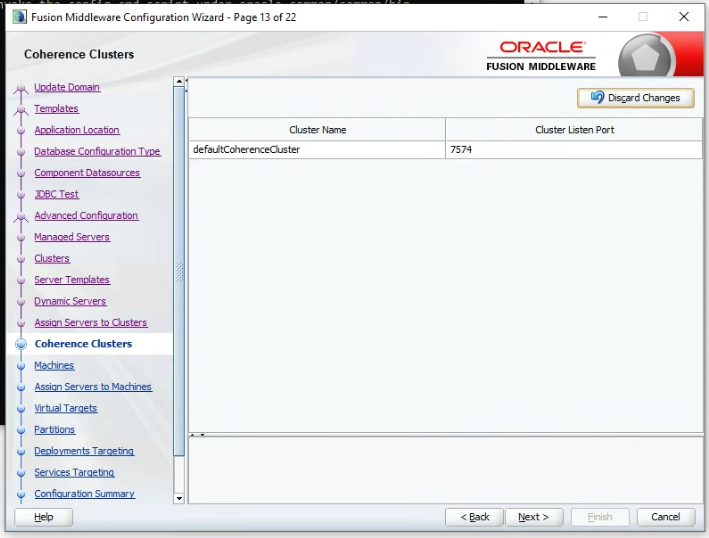
Task: Open the Partitions step
Action: (54, 429)
